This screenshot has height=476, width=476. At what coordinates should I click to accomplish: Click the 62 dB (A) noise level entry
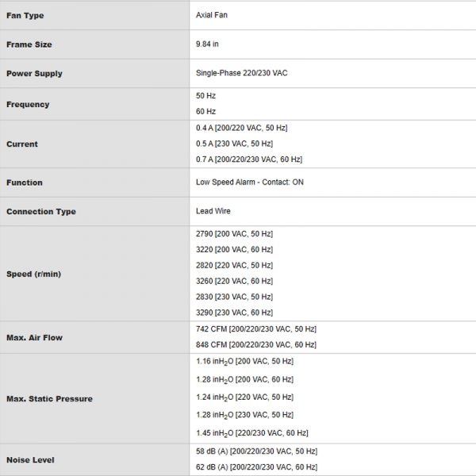point(256,467)
